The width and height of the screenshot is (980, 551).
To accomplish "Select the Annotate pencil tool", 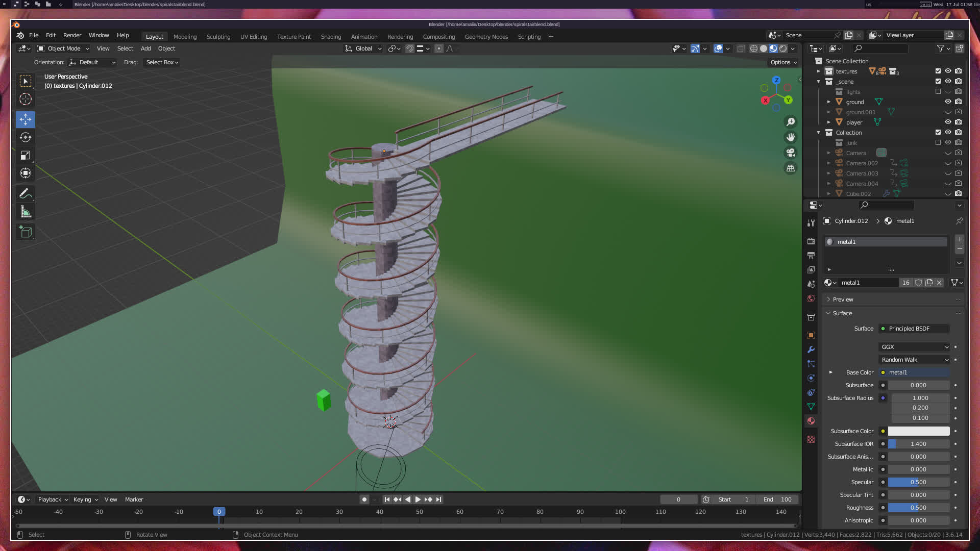I will (x=26, y=193).
